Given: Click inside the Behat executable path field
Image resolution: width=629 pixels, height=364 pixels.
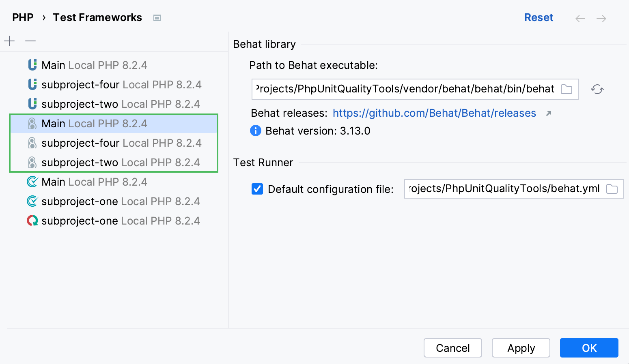Looking at the screenshot, I should [x=406, y=89].
